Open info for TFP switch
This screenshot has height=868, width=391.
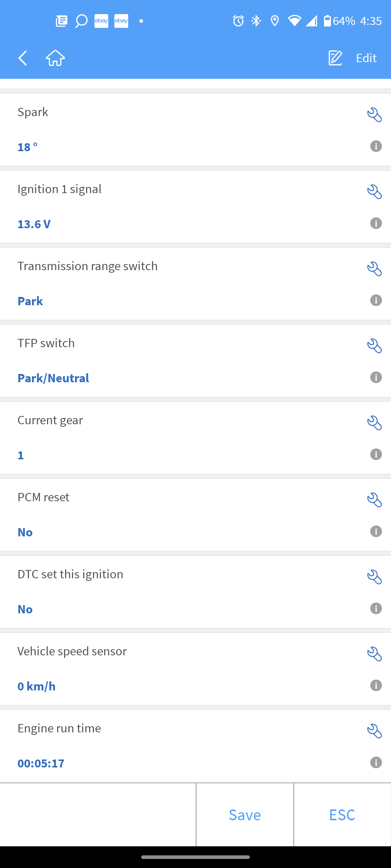click(x=376, y=377)
